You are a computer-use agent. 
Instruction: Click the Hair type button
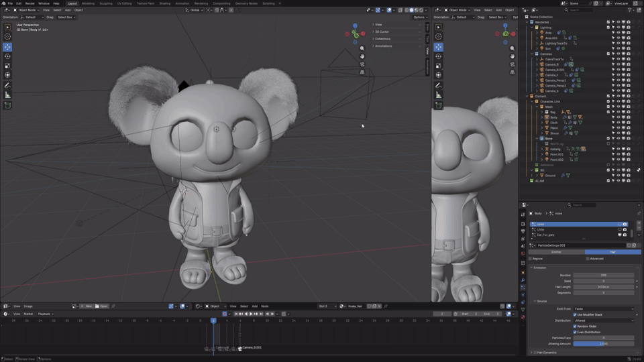(612, 252)
